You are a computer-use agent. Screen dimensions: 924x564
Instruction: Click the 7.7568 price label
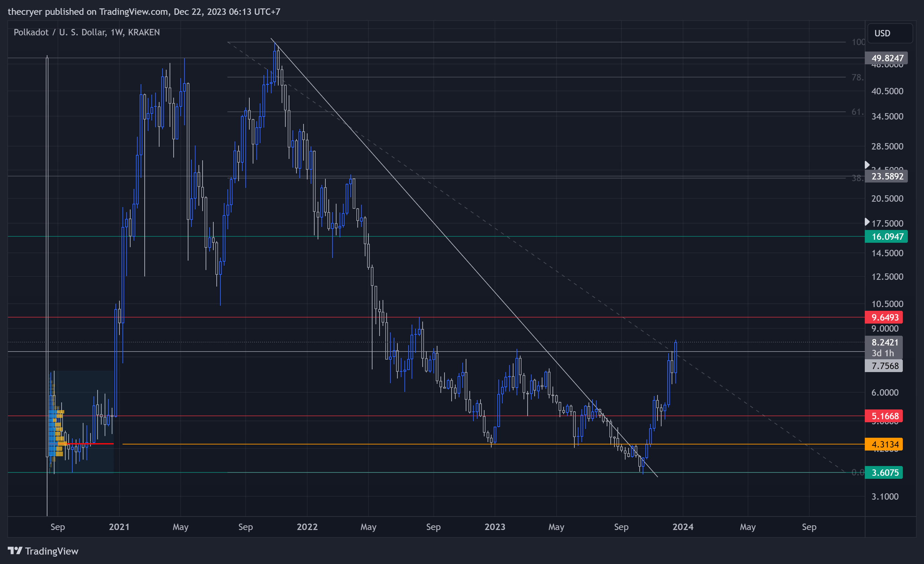[x=884, y=365]
